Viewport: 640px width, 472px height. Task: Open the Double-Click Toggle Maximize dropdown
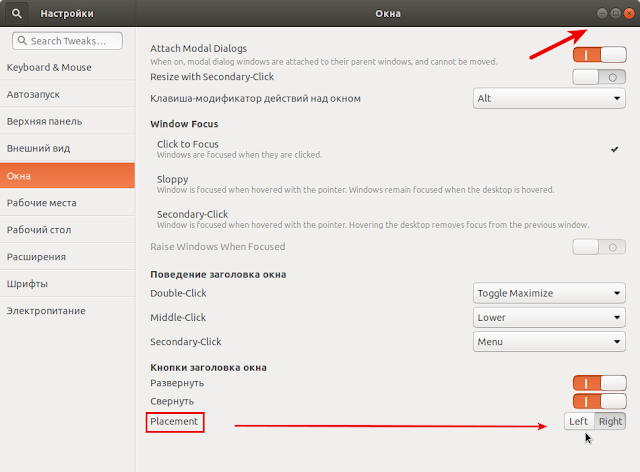pyautogui.click(x=549, y=293)
